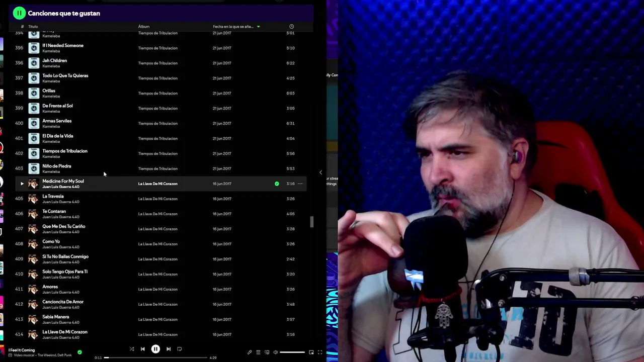Adjust the volume slider

tap(292, 352)
